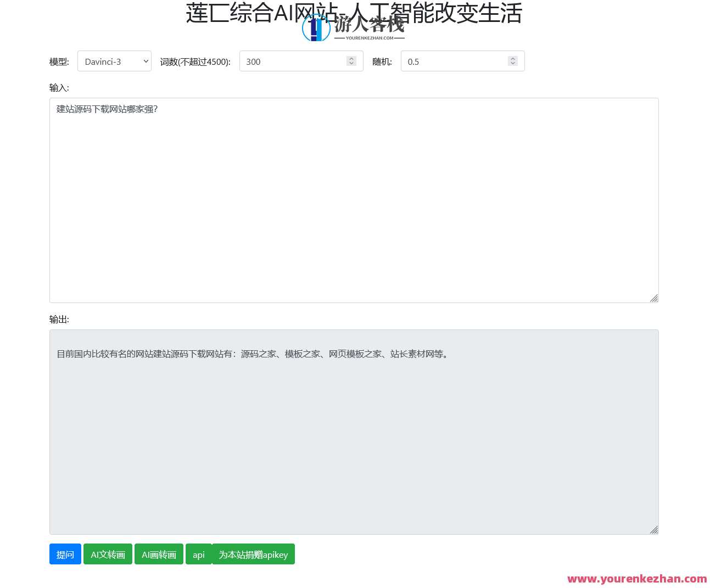Viewport: 710px width, 588px height.
Task: Click the 为本站捐赠apikey button
Action: pyautogui.click(x=253, y=554)
